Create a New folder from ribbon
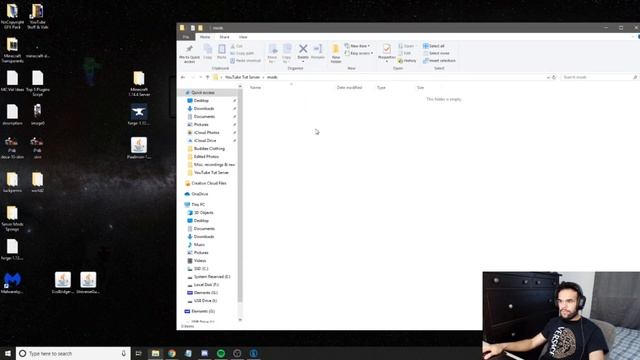This screenshot has width=640, height=360. pyautogui.click(x=336, y=53)
